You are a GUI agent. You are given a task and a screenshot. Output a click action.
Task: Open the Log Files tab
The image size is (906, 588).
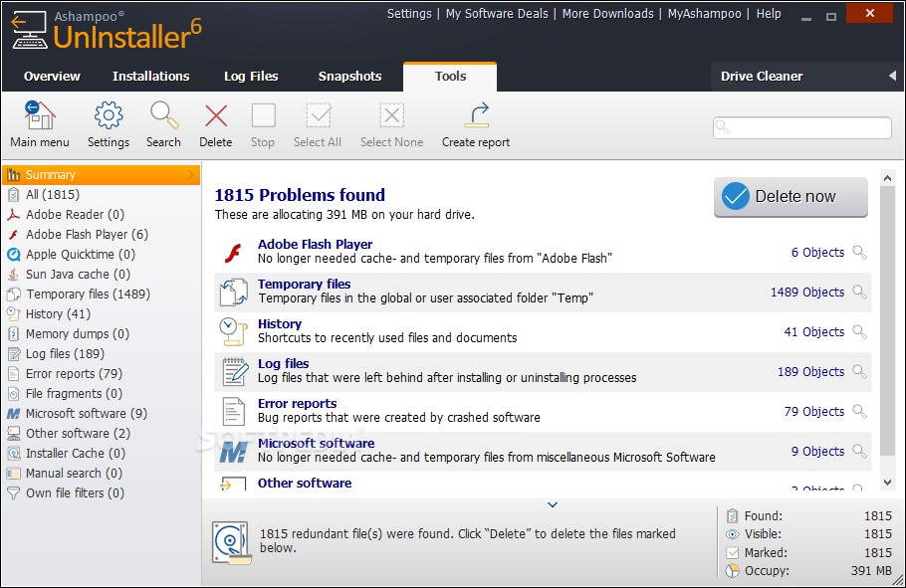pyautogui.click(x=251, y=77)
